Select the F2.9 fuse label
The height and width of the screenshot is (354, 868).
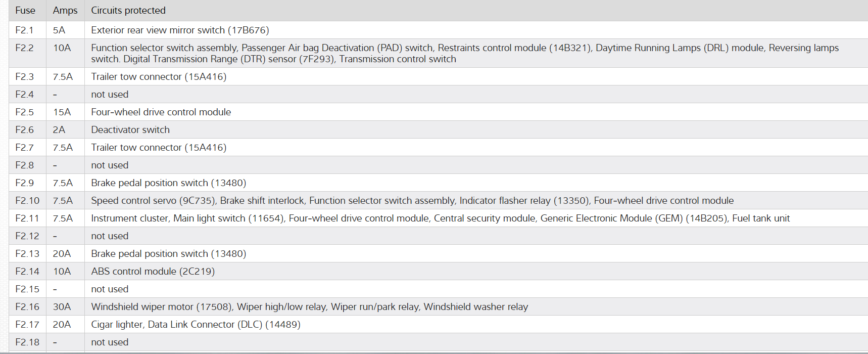click(x=24, y=183)
